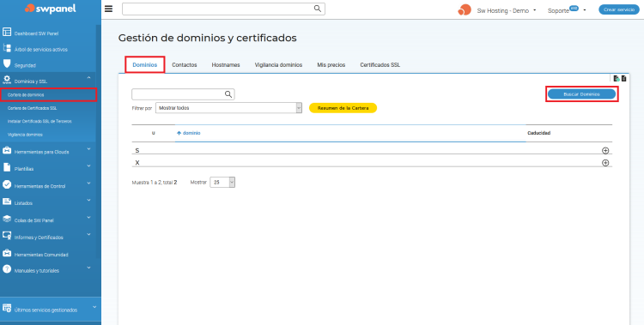Click the Dashboard SW Panel icon
Image resolution: width=644 pixels, height=325 pixels.
(x=7, y=32)
